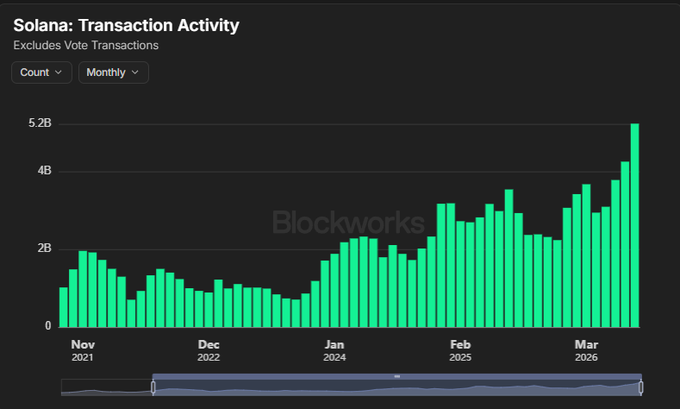Image resolution: width=680 pixels, height=409 pixels.
Task: Click the 'Jan 2024' axis label
Action: coord(334,350)
